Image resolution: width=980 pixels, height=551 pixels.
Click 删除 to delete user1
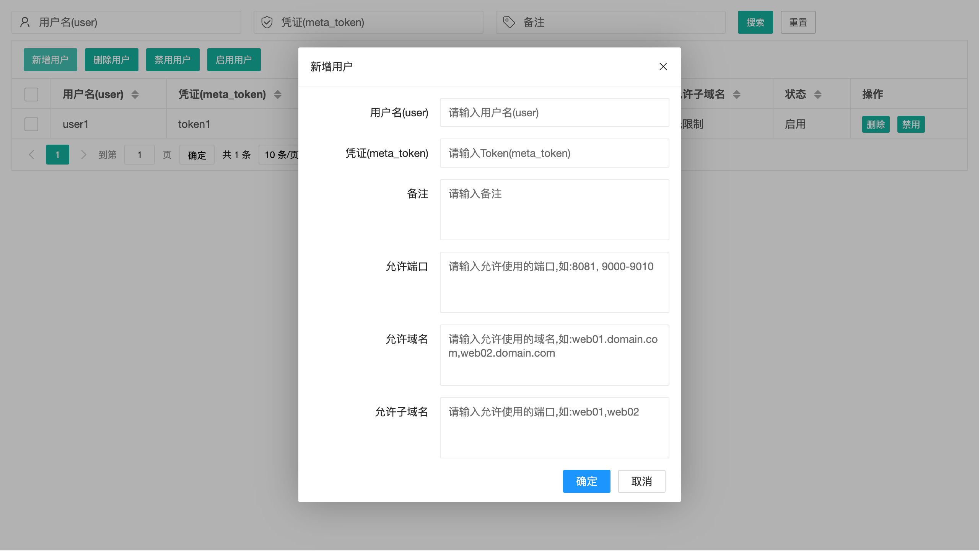[x=876, y=124]
